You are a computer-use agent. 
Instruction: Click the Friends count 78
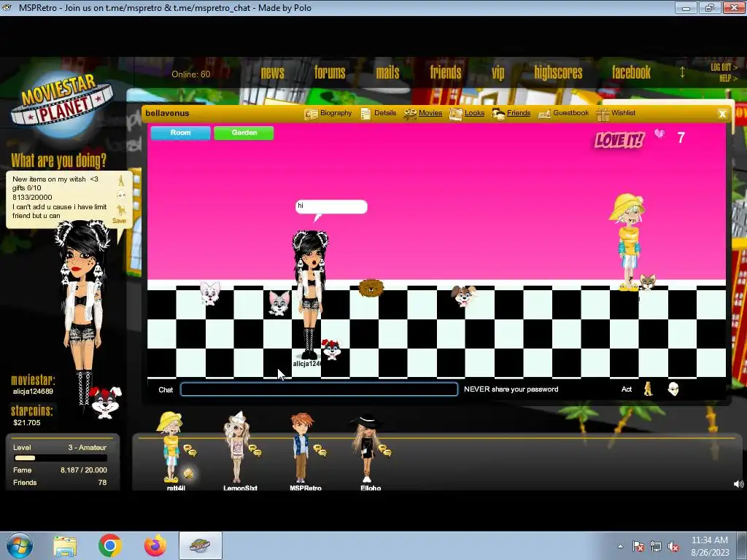click(x=102, y=483)
